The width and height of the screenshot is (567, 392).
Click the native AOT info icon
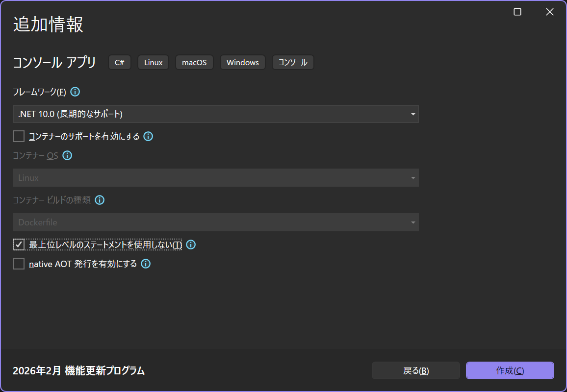pyautogui.click(x=145, y=264)
